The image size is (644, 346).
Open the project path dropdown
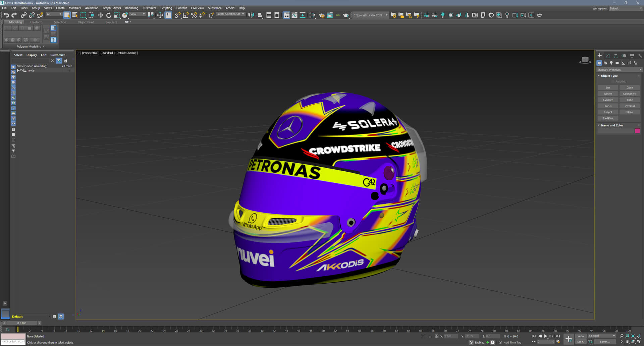coord(370,15)
